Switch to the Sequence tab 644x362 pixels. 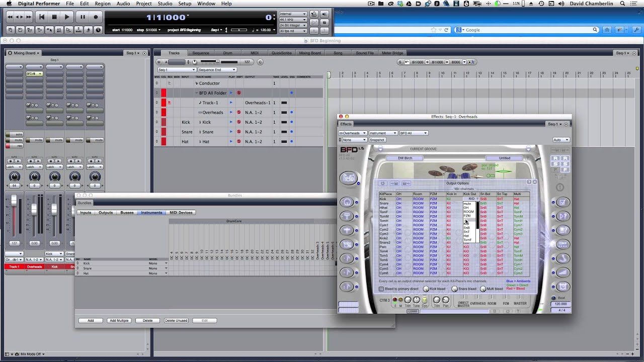coord(200,53)
